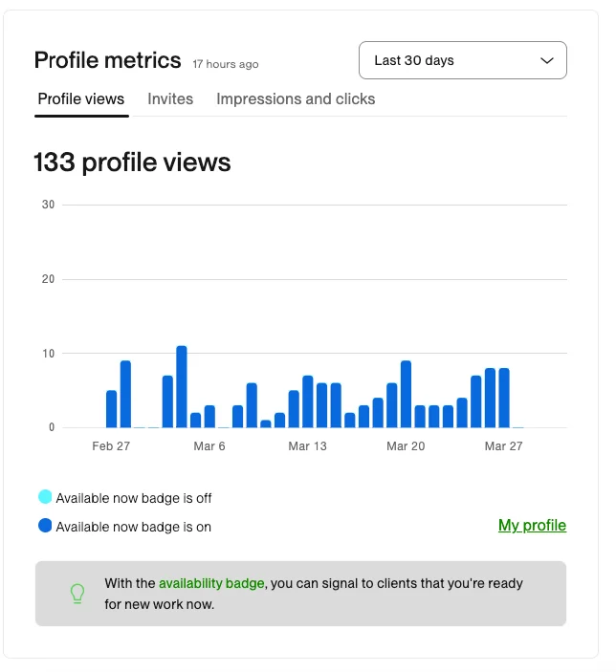
Task: Click the Feb 27 x-axis date label
Action: 111,446
